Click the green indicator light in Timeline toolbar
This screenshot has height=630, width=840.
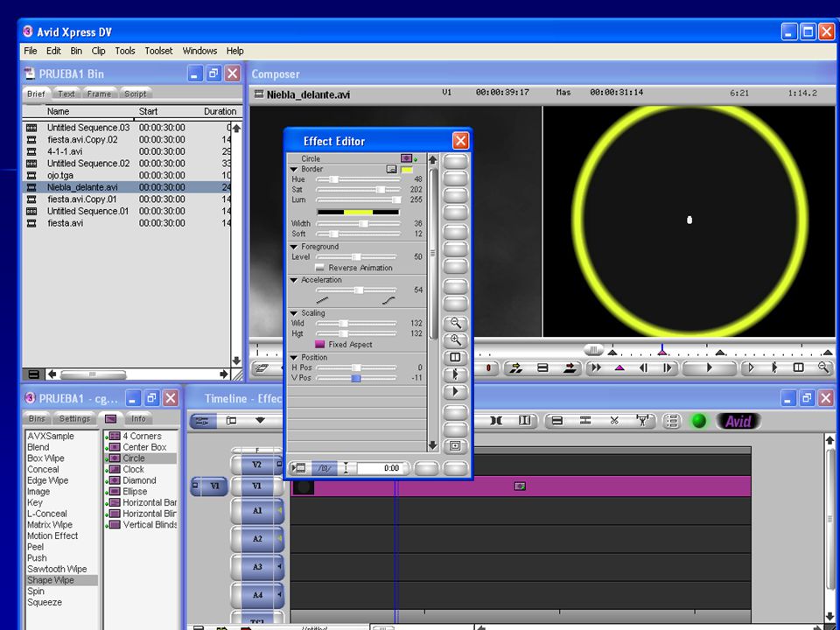pos(698,422)
